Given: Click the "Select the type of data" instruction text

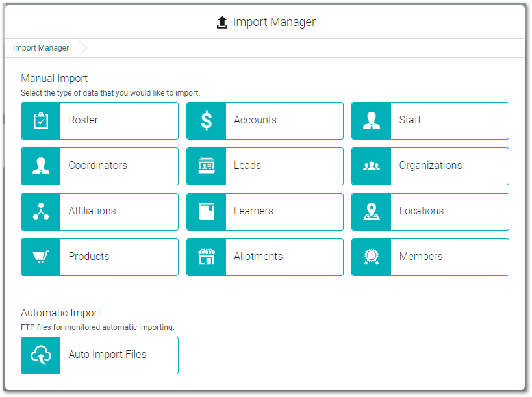Looking at the screenshot, I should (x=110, y=93).
